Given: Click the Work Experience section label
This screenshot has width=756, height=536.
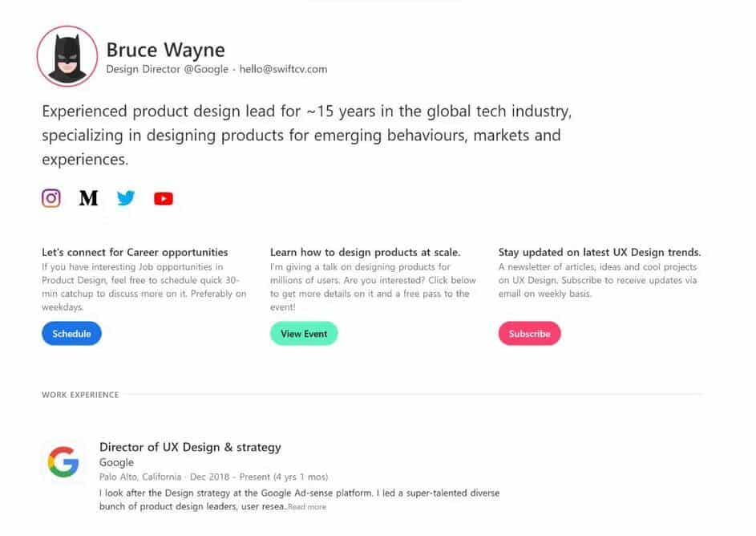Looking at the screenshot, I should 80,395.
